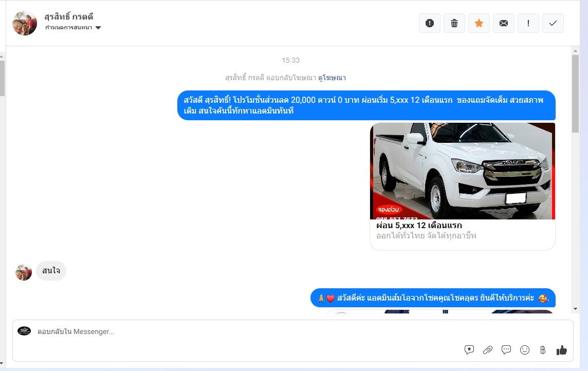Open the white pickup truck ad image
This screenshot has height=371, width=588.
pos(463,171)
